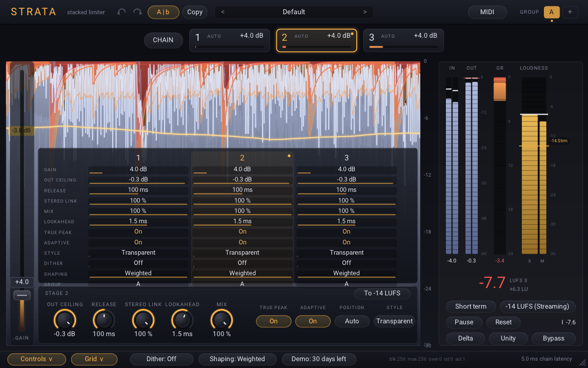This screenshot has width=588, height=368.
Task: Click the -14 Strm loudness target marker
Action: click(559, 141)
